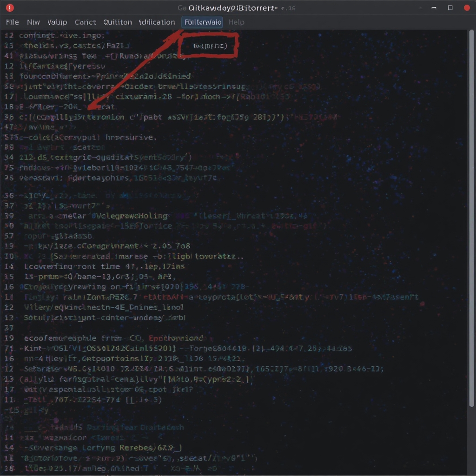Open the Help menu
The image size is (476, 476).
tap(236, 22)
